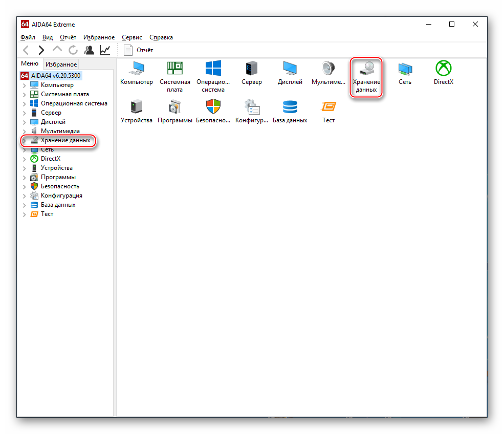The width and height of the screenshot is (504, 434).
Task: Open the Сервер icon in main pane
Action: [252, 73]
